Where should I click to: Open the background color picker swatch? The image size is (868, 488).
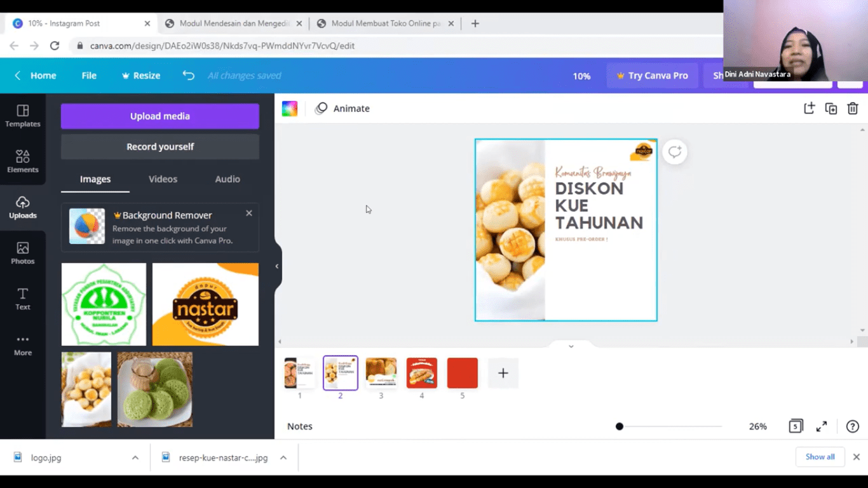coord(290,109)
